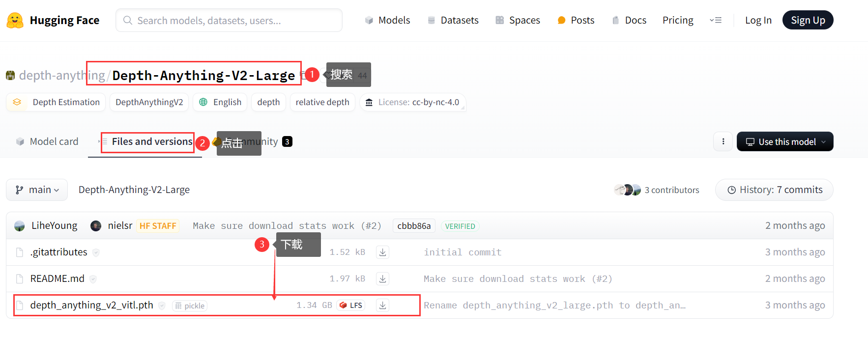Download the README.md file

(x=382, y=278)
